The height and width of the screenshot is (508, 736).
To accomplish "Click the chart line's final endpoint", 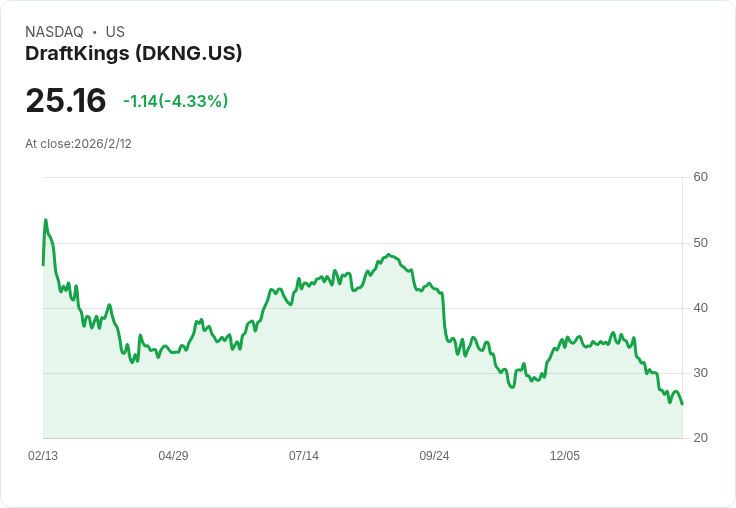I will click(x=682, y=404).
